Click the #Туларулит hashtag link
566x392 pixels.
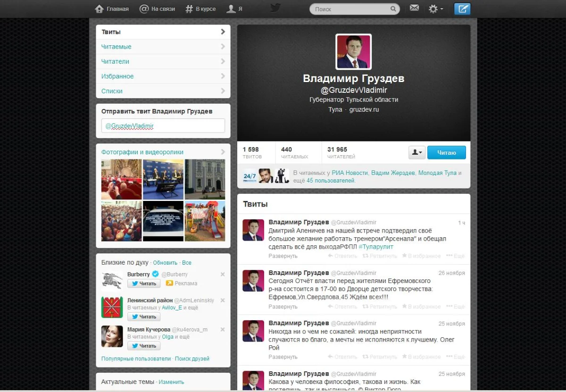[x=375, y=247]
